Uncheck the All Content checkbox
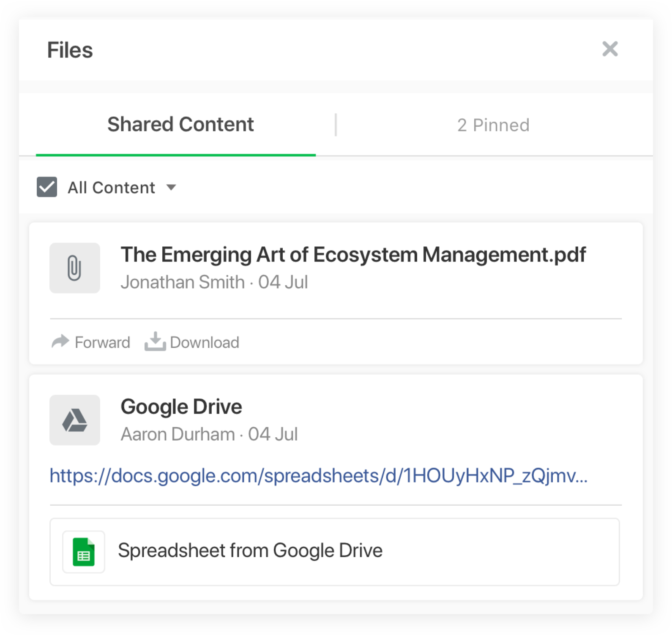Image resolution: width=672 pixels, height=635 pixels. [47, 187]
